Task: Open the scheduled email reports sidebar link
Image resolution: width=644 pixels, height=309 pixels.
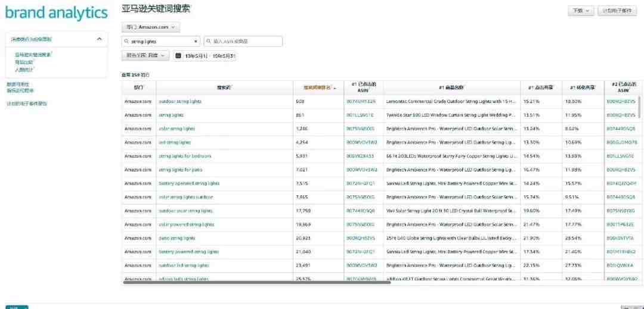Action: pyautogui.click(x=27, y=104)
